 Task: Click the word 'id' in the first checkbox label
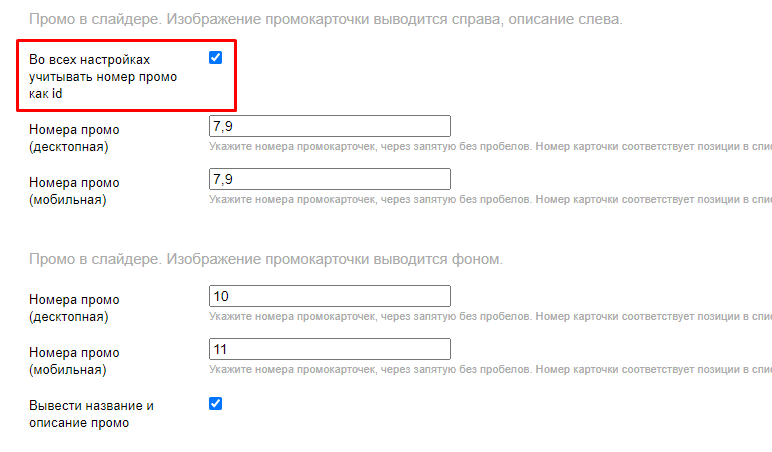[x=58, y=94]
